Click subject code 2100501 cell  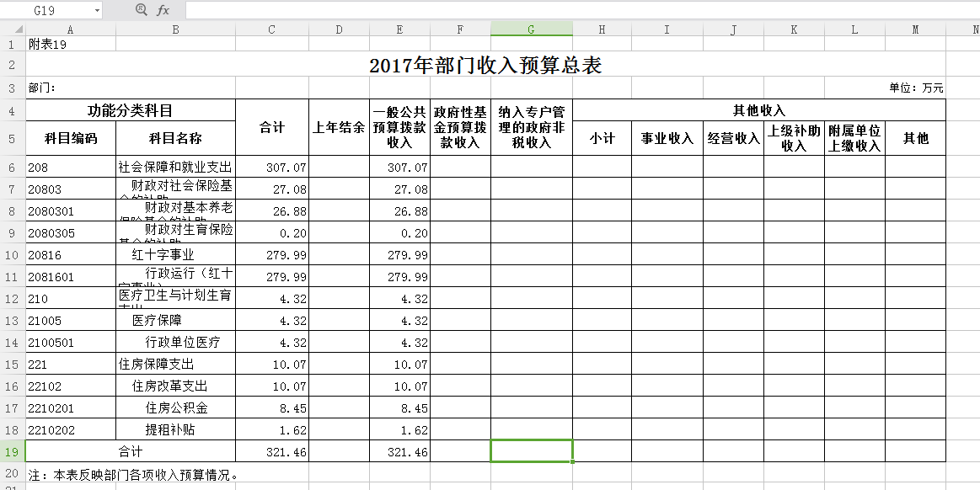point(71,342)
